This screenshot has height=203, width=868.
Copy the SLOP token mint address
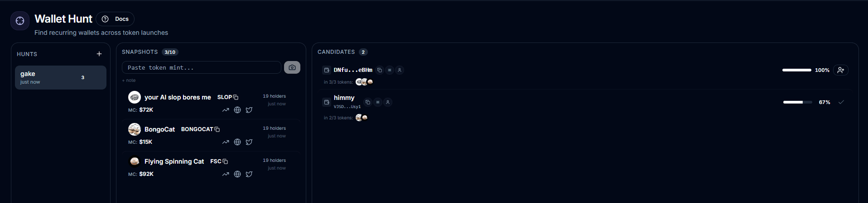point(236,97)
